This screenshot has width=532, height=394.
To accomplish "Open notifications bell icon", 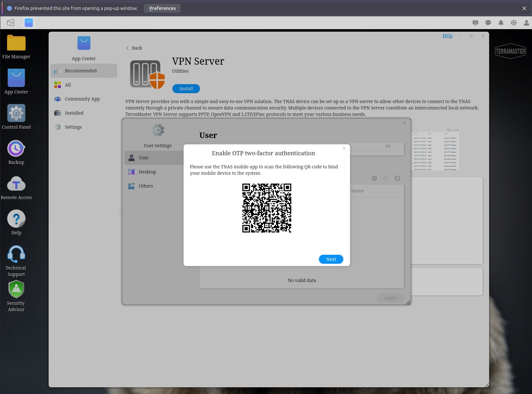I will (x=501, y=23).
